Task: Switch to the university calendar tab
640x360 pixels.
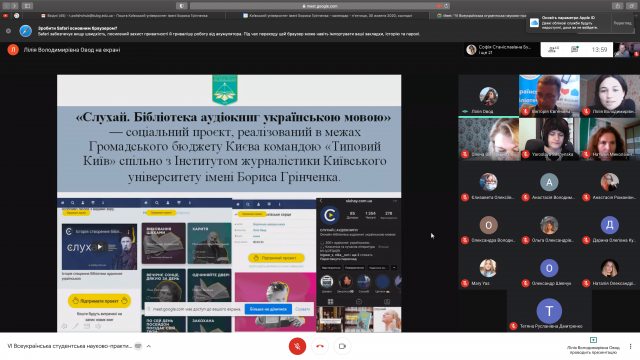Action: [327, 16]
